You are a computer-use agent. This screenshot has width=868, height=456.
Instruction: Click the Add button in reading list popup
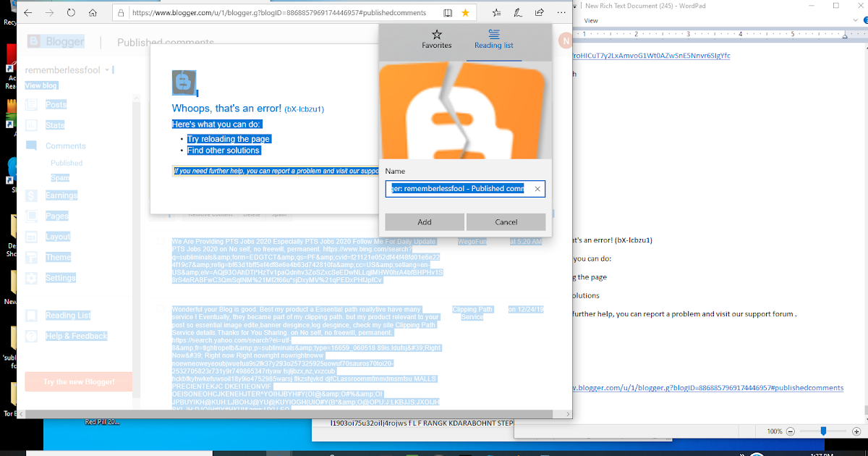click(425, 221)
